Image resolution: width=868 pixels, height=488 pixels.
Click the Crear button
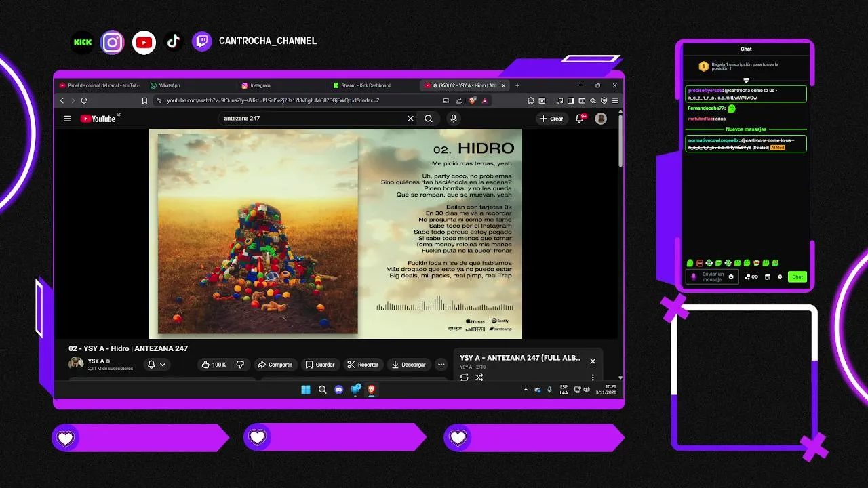coord(552,119)
